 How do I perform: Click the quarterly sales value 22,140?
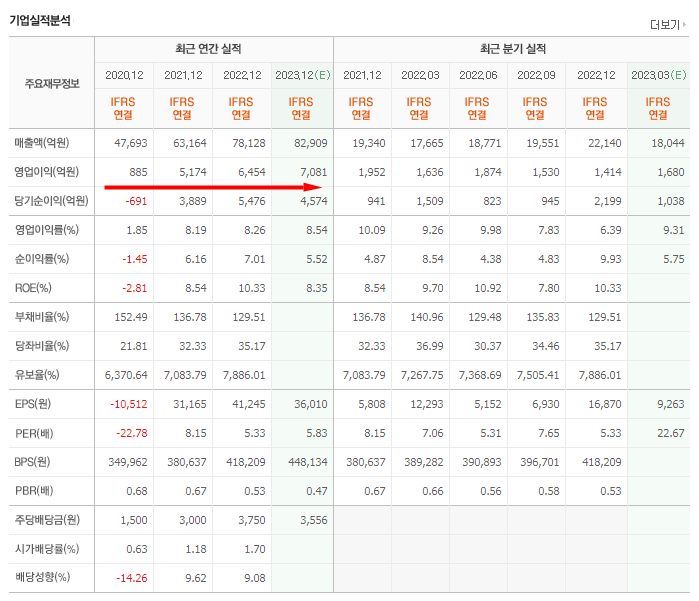(604, 143)
